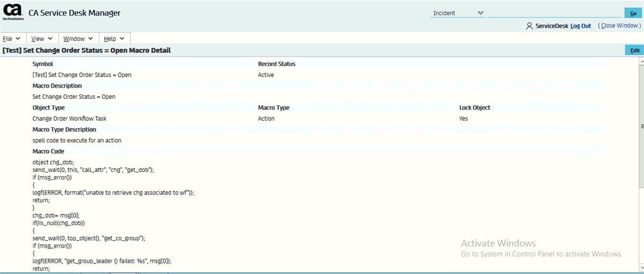Click the 'Macro Type Description' label
The image size is (644, 274).
(x=64, y=129)
